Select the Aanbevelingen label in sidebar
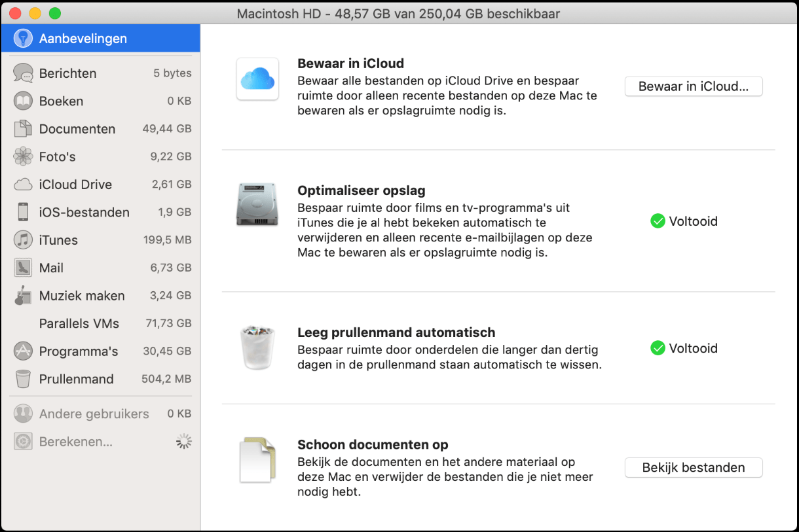Screen dimensions: 799x532 83,39
